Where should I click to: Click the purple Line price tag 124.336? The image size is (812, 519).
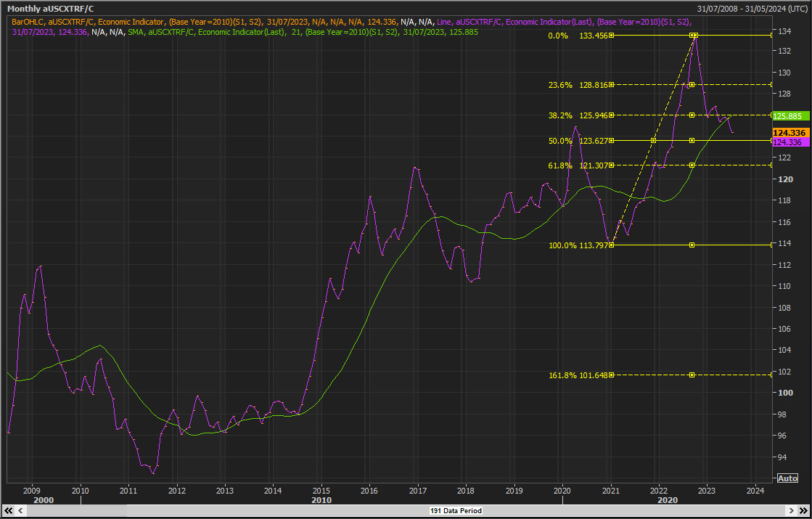click(x=787, y=142)
